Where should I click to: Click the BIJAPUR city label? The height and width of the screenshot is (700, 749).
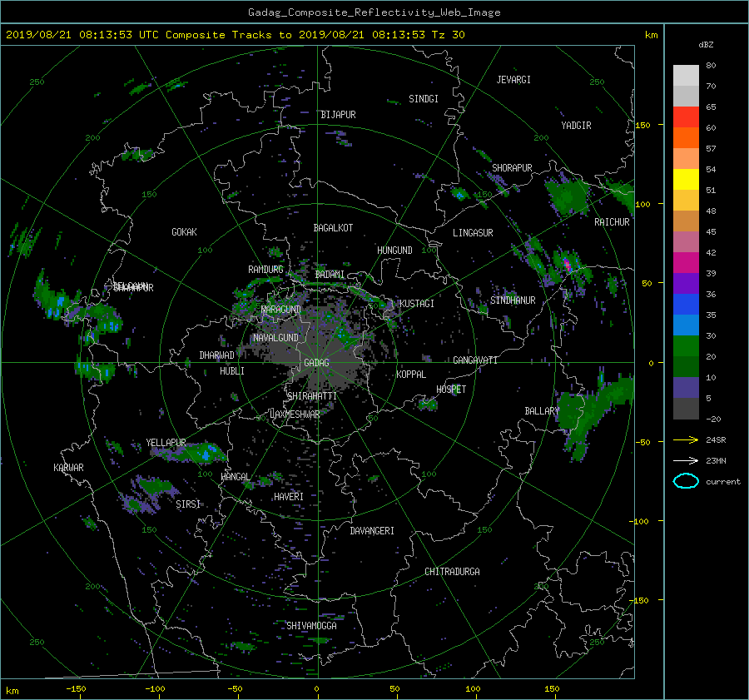coord(338,115)
